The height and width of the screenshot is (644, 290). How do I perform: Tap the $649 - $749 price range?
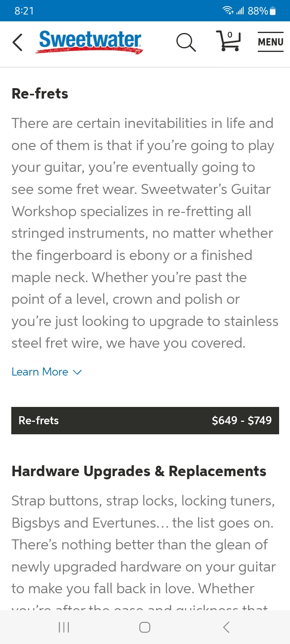click(x=242, y=421)
